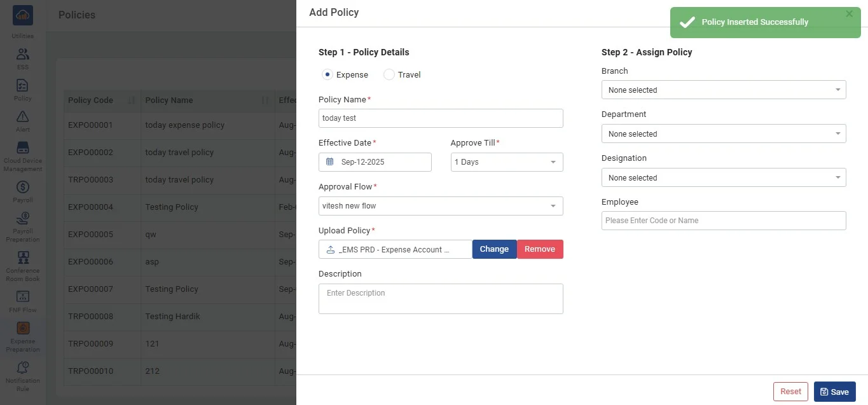Click the Expense Preparation sidebar icon
The image size is (868, 405).
23,329
